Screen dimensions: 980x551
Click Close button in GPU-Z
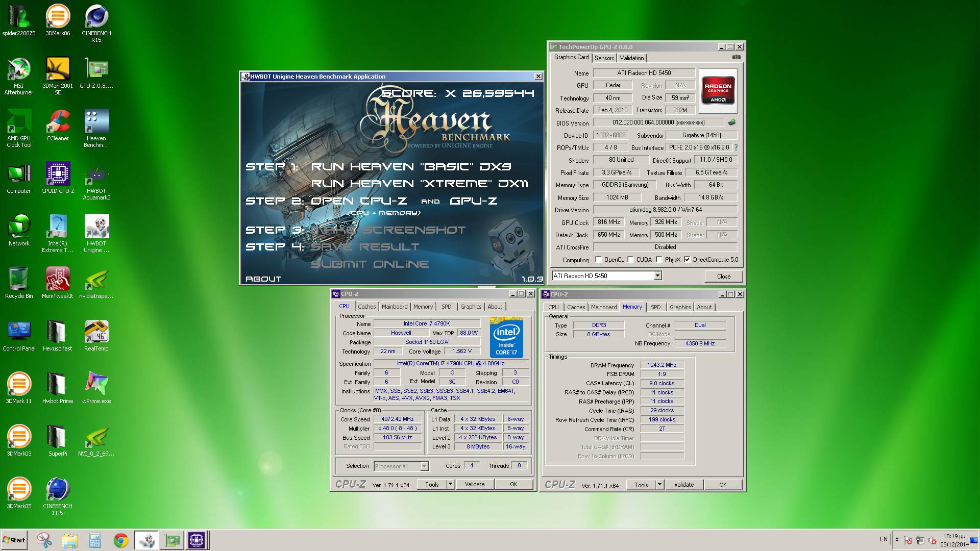(x=723, y=276)
